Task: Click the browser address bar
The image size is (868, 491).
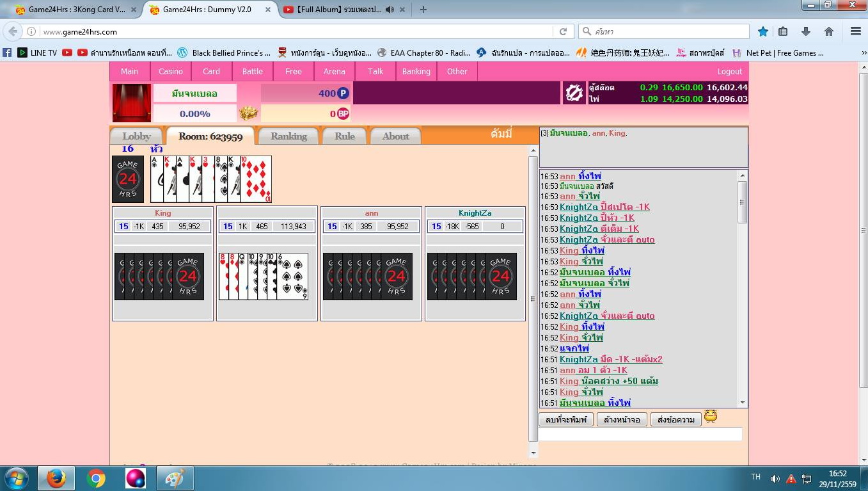Action: pos(297,31)
